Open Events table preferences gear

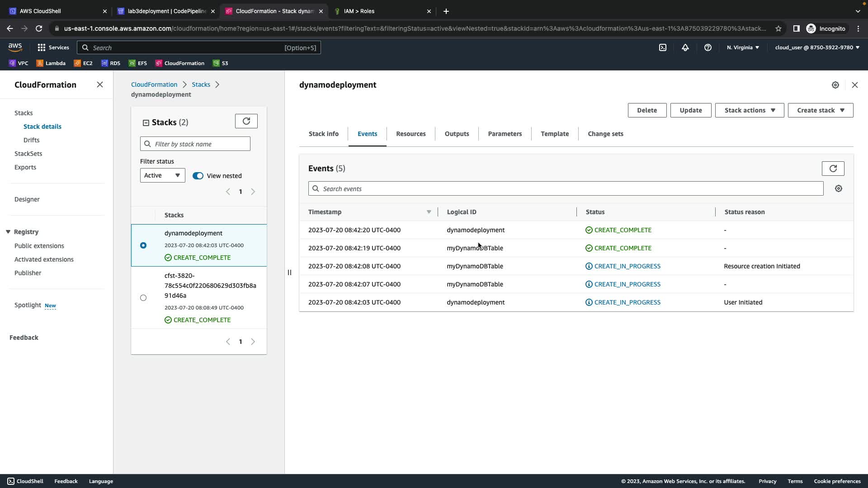[x=838, y=188]
